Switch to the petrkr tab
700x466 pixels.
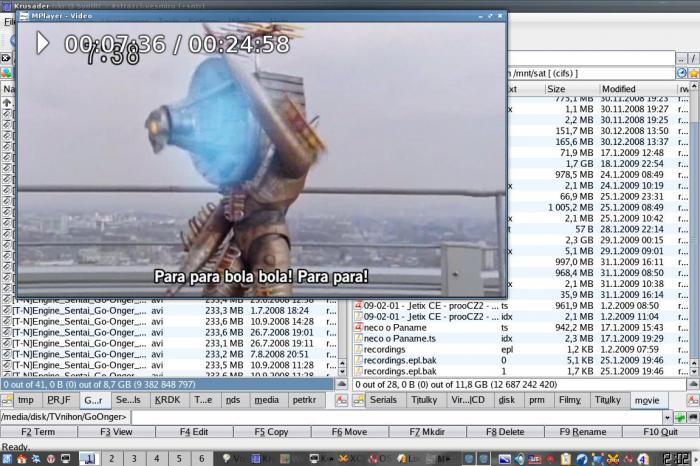tap(304, 400)
